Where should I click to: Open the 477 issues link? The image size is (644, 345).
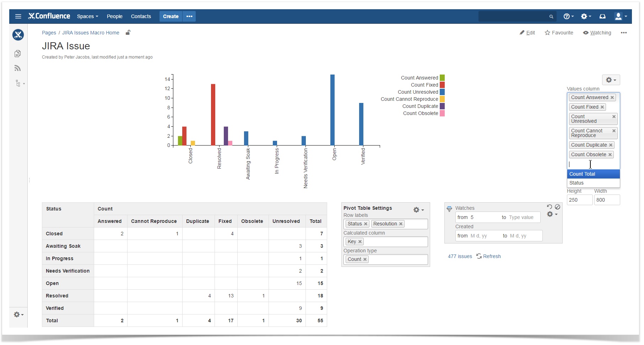(x=460, y=256)
